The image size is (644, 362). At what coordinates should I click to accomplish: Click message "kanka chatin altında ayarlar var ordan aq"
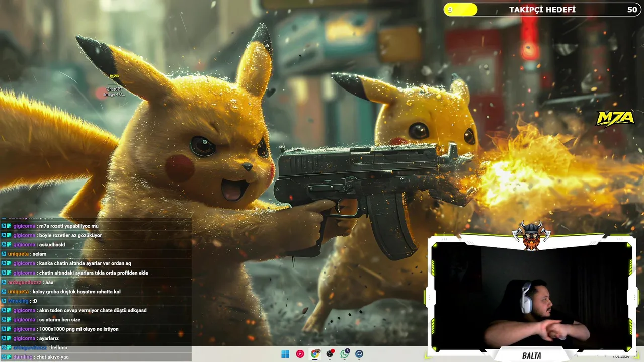(x=85, y=263)
